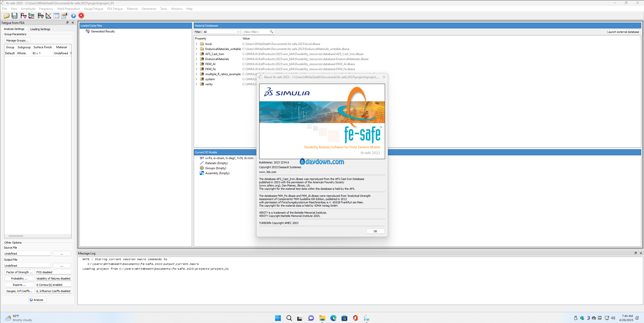Click the stacked signals plot toolbar icon
The image size is (644, 323).
(32, 16)
